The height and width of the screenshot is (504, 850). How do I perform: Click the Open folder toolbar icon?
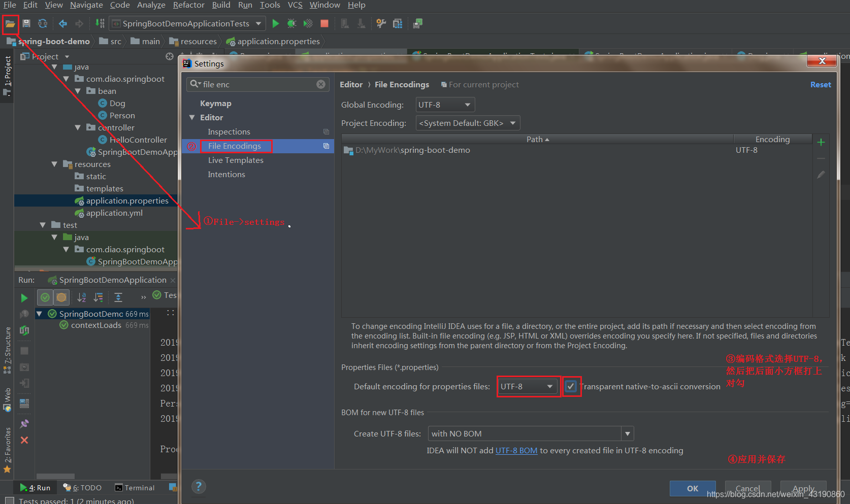point(10,23)
